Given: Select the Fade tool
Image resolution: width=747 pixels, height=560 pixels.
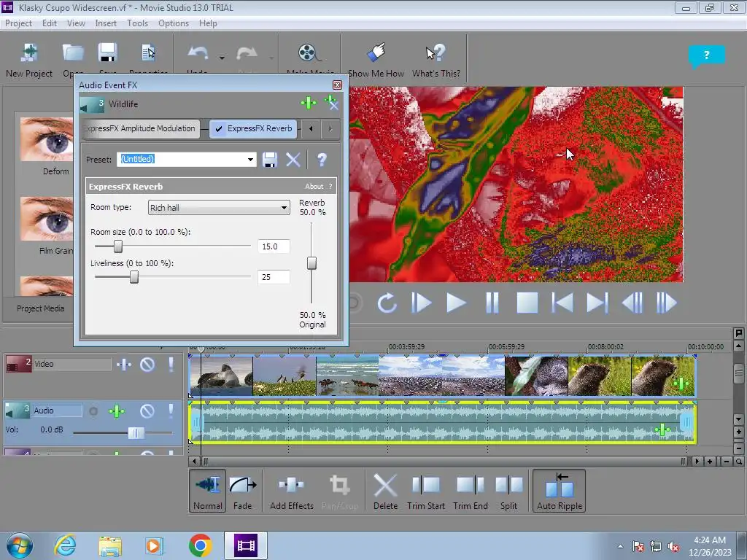Looking at the screenshot, I should (x=243, y=491).
